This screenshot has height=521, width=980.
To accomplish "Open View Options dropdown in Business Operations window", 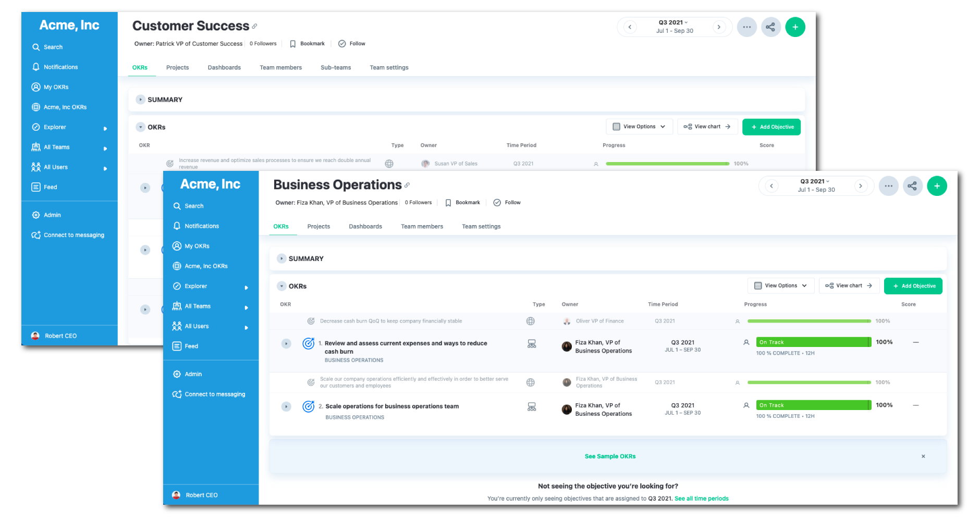I will pyautogui.click(x=781, y=286).
